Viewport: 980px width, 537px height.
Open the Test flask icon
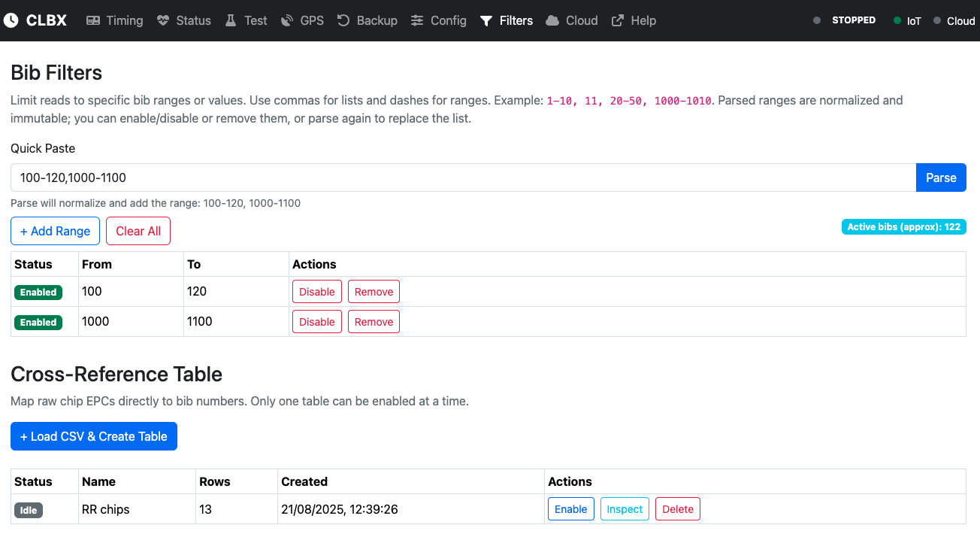pyautogui.click(x=231, y=20)
